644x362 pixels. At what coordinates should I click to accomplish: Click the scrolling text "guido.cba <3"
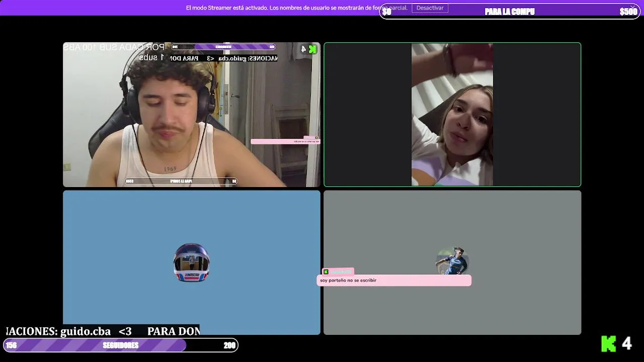coord(96,331)
